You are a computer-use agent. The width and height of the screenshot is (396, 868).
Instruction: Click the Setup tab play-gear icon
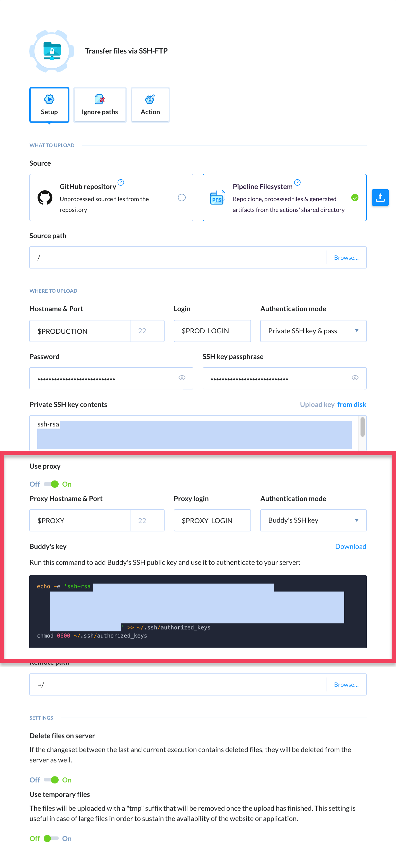coord(49,99)
